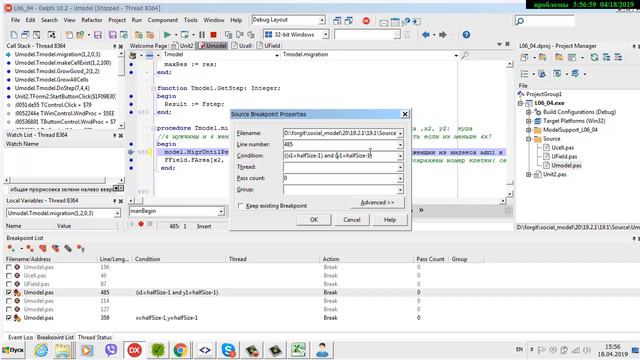The image size is (640, 360).
Task: Open the Run menu
Action: click(x=136, y=20)
